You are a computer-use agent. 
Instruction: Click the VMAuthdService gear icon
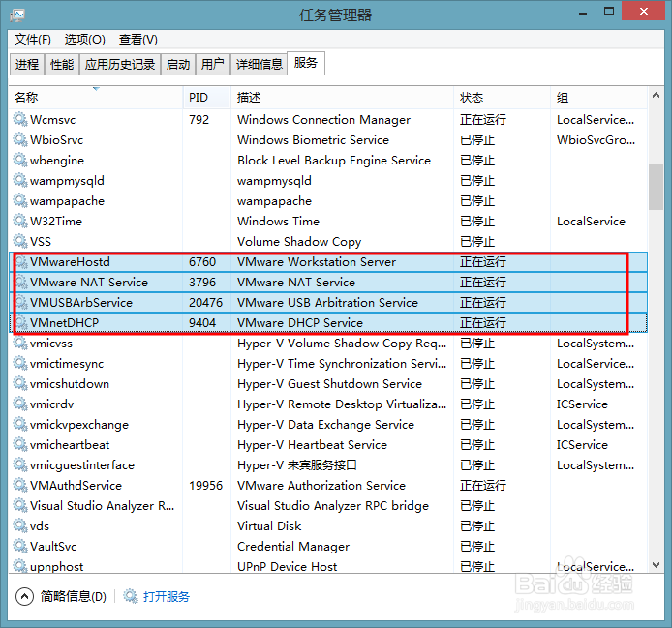point(20,485)
